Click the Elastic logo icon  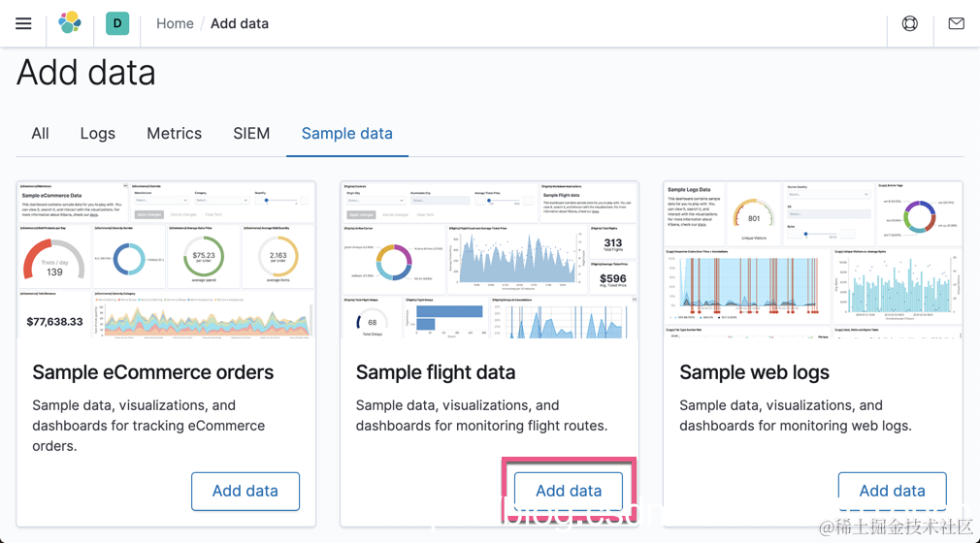click(x=70, y=23)
